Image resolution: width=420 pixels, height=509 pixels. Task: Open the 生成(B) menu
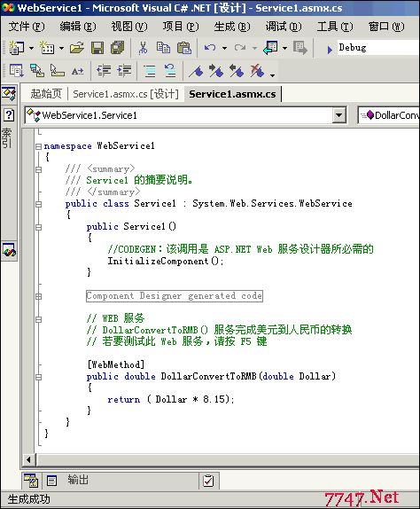[232, 27]
